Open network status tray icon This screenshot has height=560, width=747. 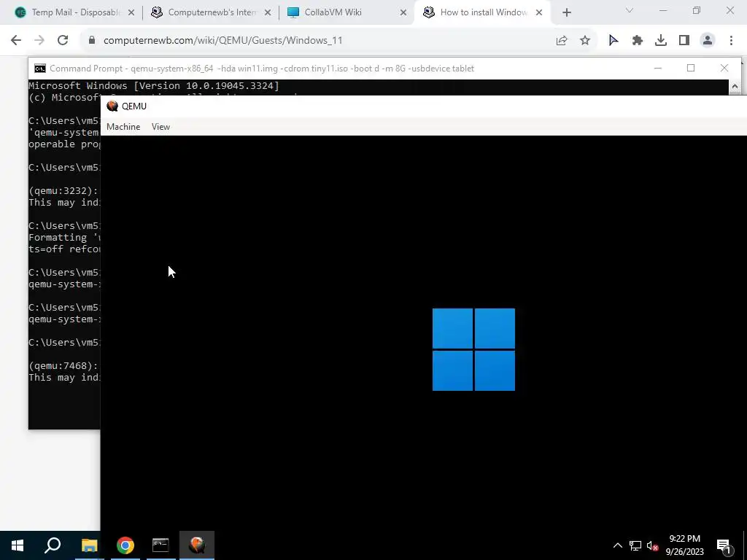pyautogui.click(x=635, y=545)
